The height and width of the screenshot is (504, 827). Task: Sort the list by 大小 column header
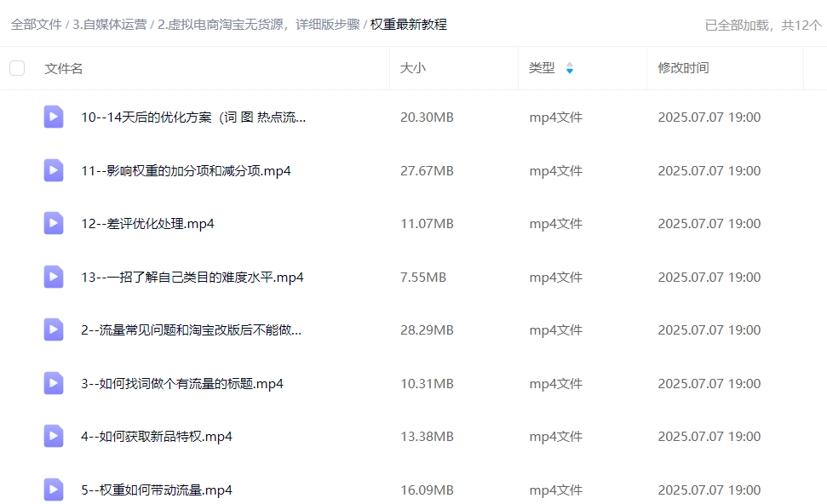413,68
